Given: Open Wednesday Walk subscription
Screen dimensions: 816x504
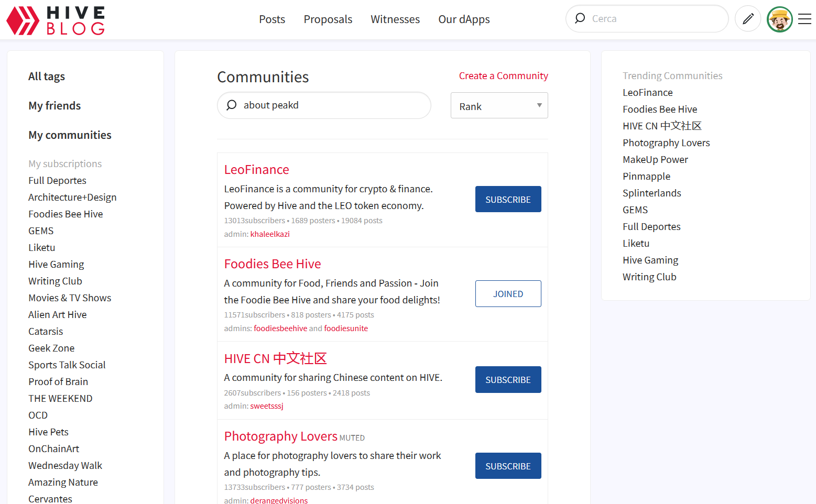Looking at the screenshot, I should [x=65, y=466].
